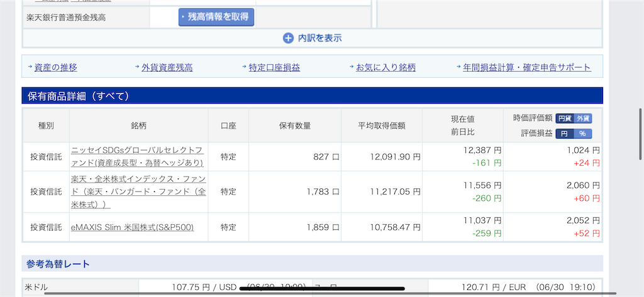Select -259 円 daily change
Viewport: 644px width, 297px height.
(487, 234)
